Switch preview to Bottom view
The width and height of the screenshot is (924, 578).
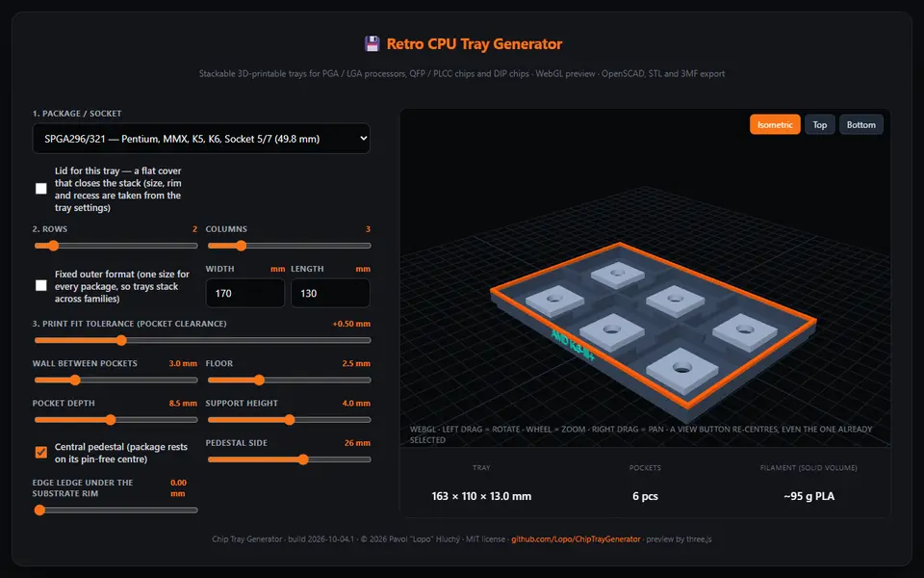tap(860, 124)
